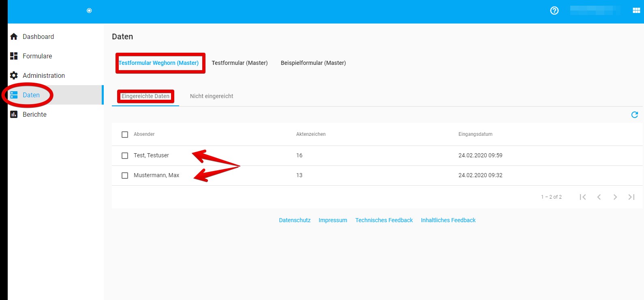This screenshot has width=644, height=300.
Task: Click the Absender column header
Action: (144, 134)
